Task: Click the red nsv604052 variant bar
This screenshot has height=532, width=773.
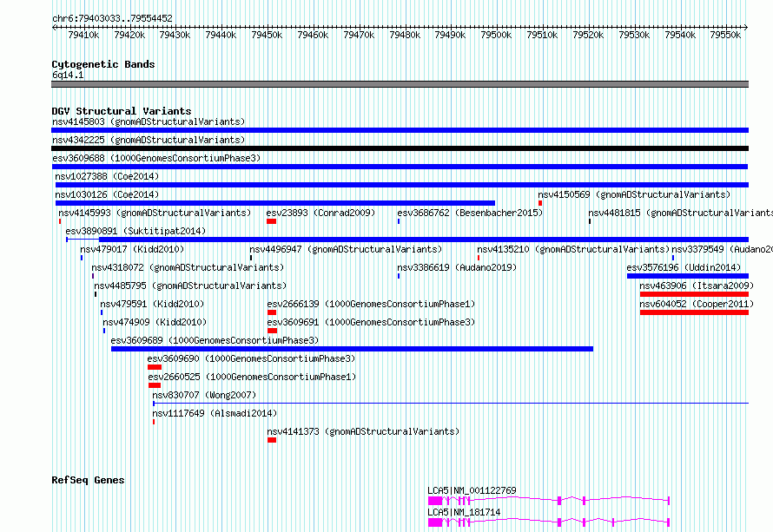Action: (x=694, y=312)
